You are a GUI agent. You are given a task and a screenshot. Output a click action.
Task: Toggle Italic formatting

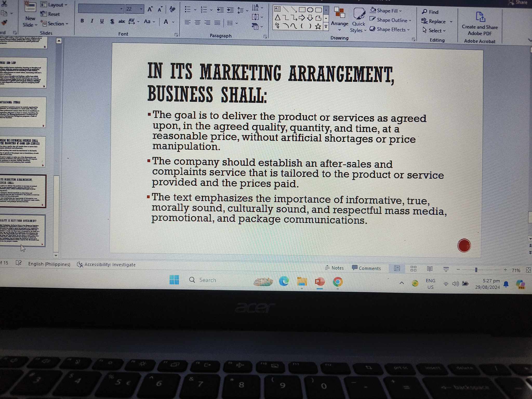coord(92,21)
